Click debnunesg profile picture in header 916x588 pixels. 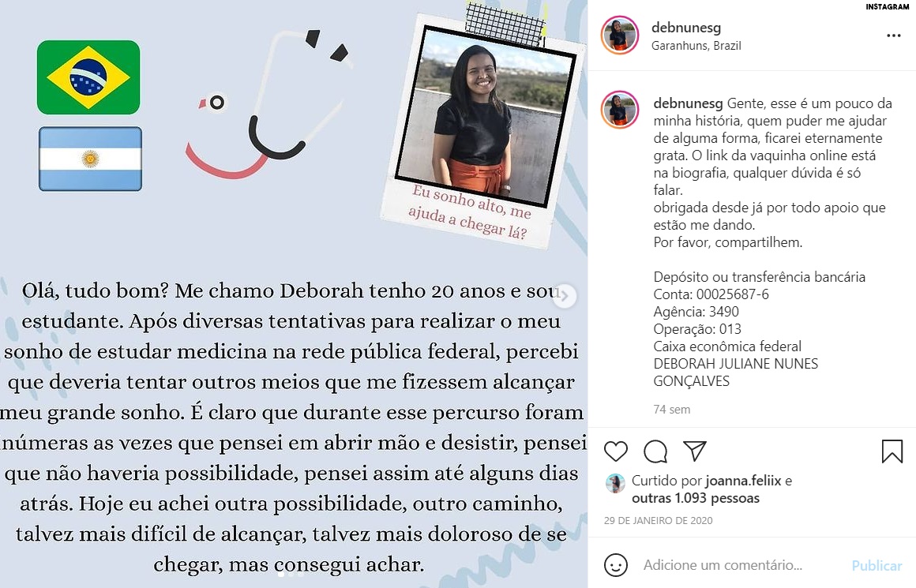(620, 35)
